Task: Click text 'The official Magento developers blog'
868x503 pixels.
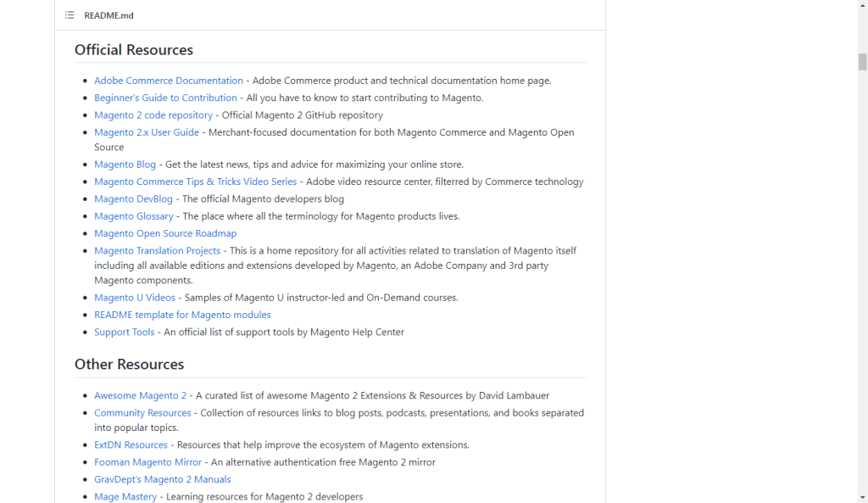Action: click(263, 198)
